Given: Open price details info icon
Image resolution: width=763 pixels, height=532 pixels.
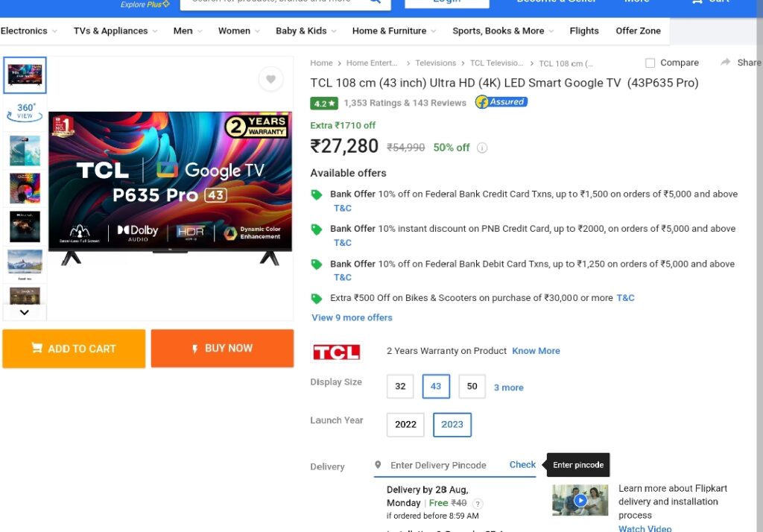Looking at the screenshot, I should tap(482, 148).
